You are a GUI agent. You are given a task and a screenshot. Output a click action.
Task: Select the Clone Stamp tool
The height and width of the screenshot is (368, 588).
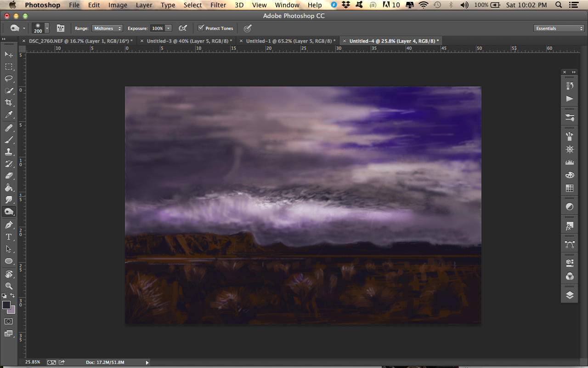tap(9, 152)
